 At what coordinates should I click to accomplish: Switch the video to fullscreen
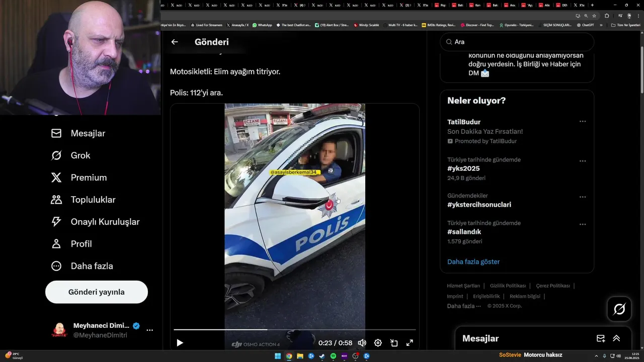pos(410,343)
